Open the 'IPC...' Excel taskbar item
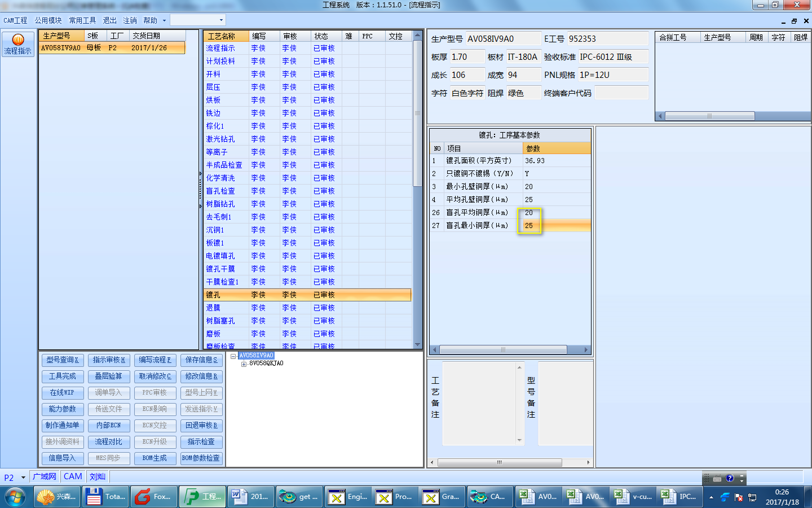 pyautogui.click(x=680, y=497)
